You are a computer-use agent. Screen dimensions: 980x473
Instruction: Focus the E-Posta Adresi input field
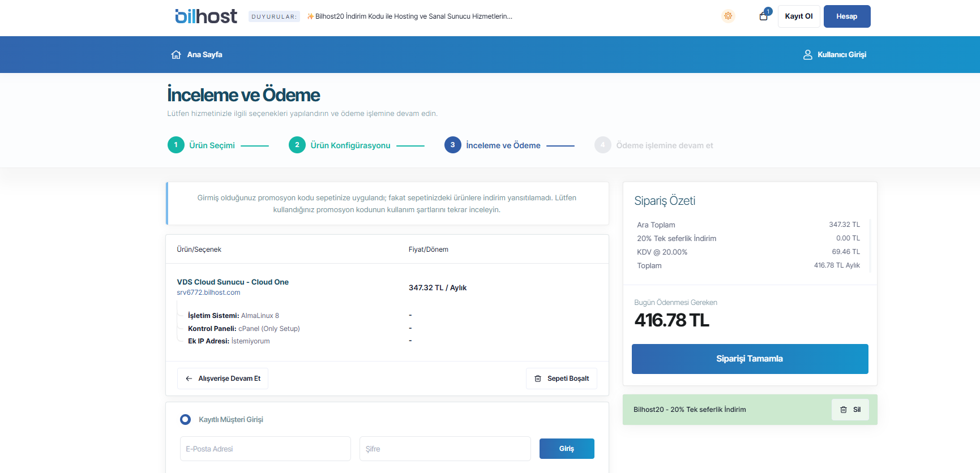pos(265,449)
